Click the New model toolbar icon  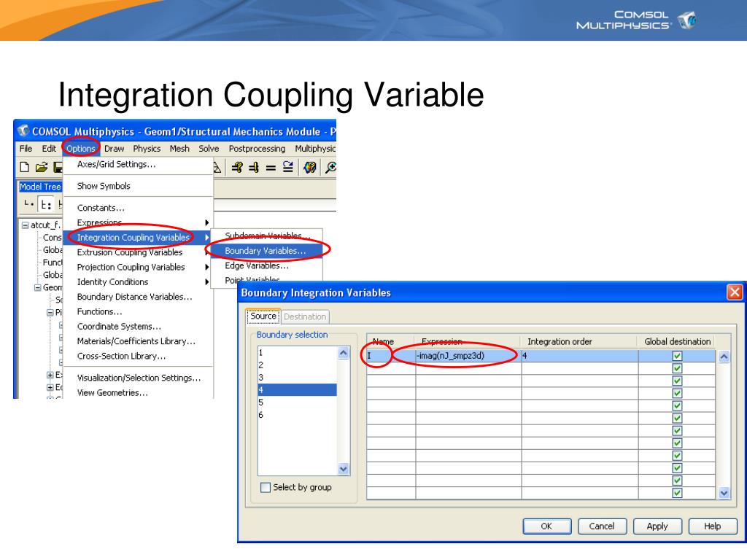pyautogui.click(x=24, y=167)
